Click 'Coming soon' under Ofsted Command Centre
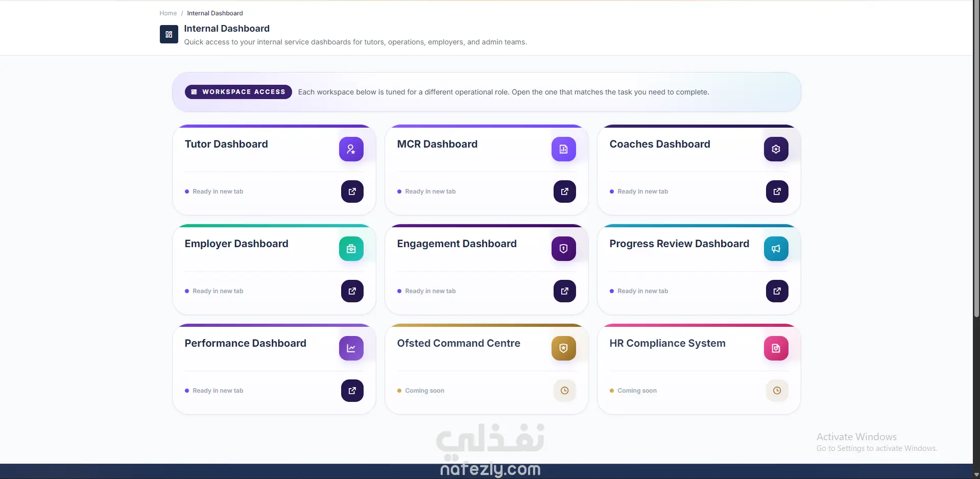 pyautogui.click(x=425, y=391)
